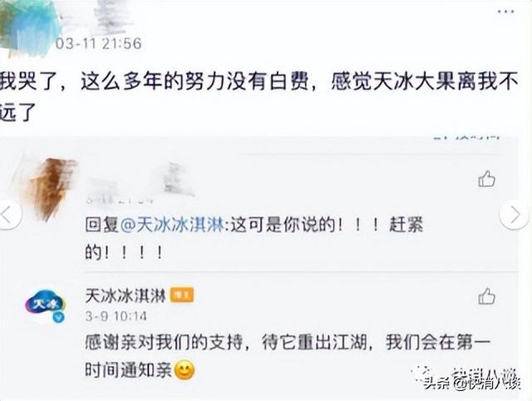Viewport: 532px width, 401px height.
Task: Click the blurred poster username at top
Action: (111, 15)
